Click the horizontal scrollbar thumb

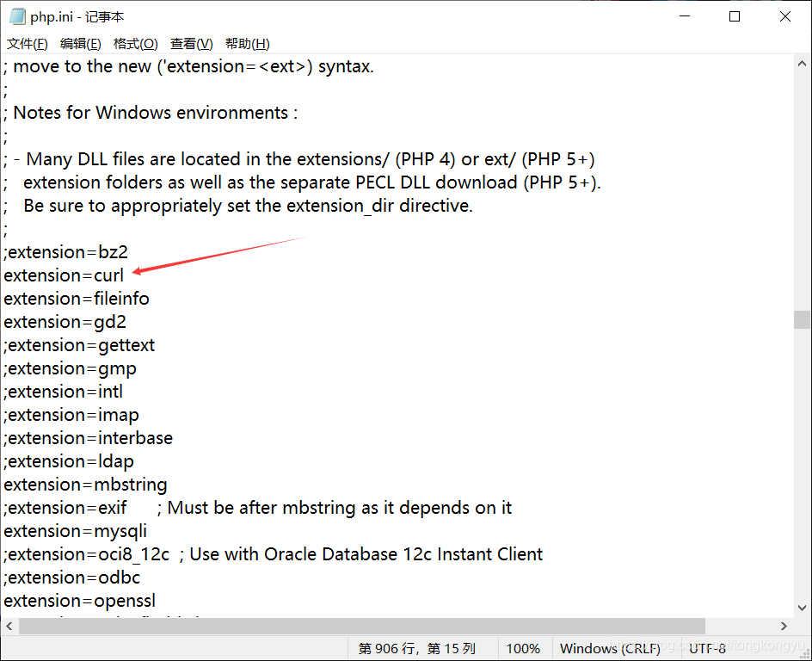click(x=362, y=627)
